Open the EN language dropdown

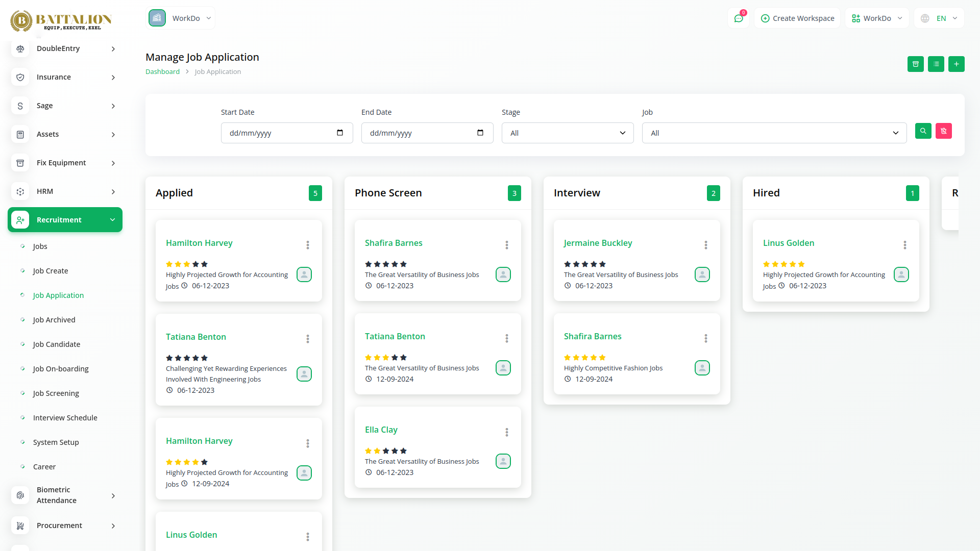940,18
